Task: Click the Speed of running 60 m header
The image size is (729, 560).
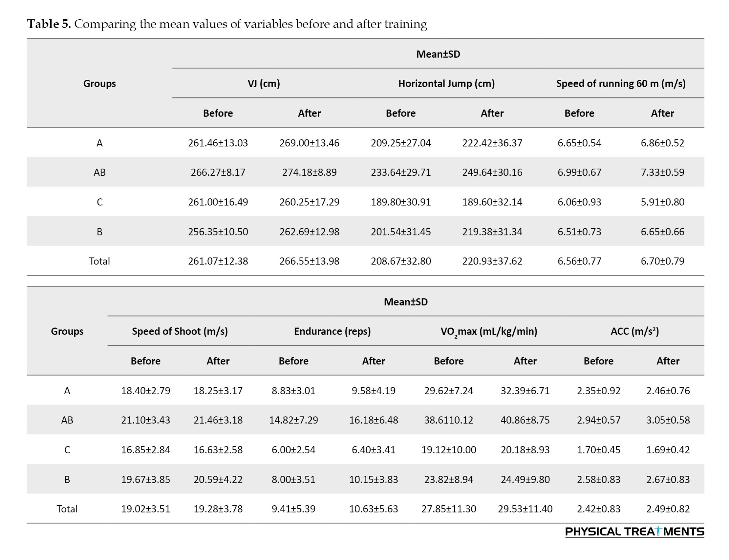Action: pyautogui.click(x=620, y=83)
